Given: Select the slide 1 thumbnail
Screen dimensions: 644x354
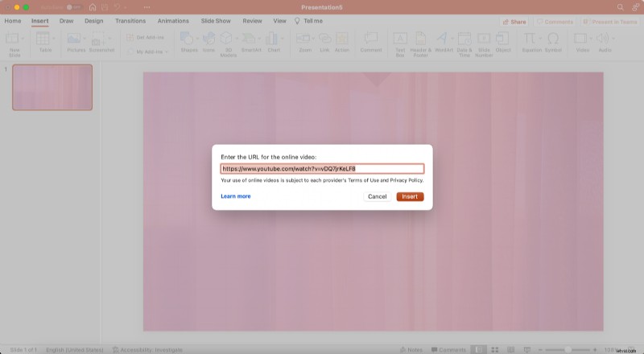Looking at the screenshot, I should pyautogui.click(x=52, y=88).
